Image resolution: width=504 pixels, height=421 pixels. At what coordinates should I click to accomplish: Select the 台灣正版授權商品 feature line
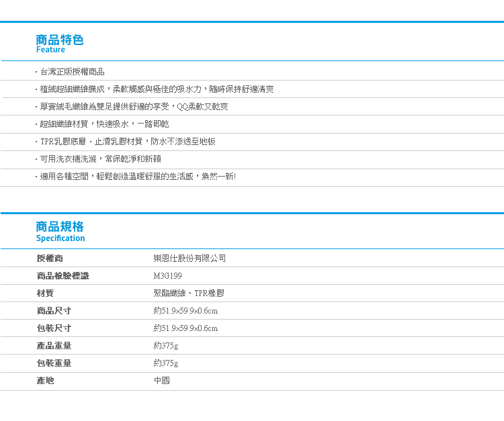coord(71,72)
